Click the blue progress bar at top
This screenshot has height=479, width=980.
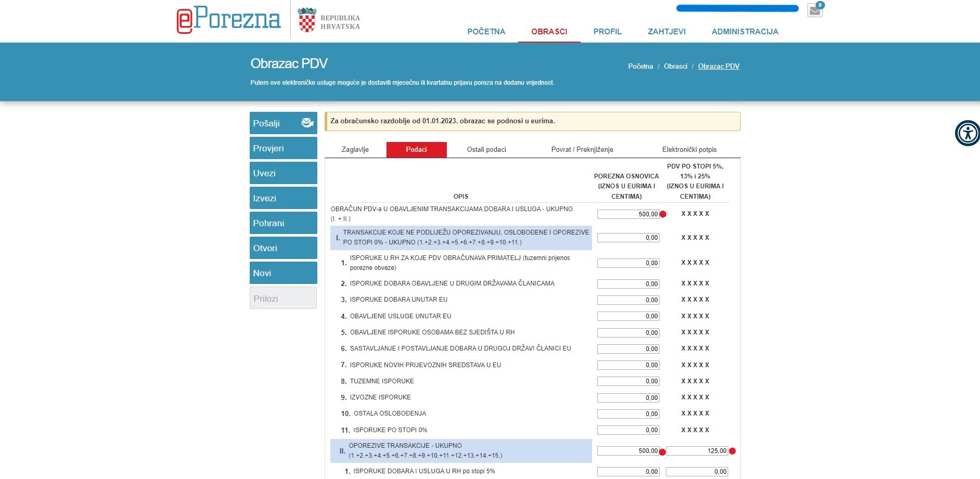click(x=737, y=8)
